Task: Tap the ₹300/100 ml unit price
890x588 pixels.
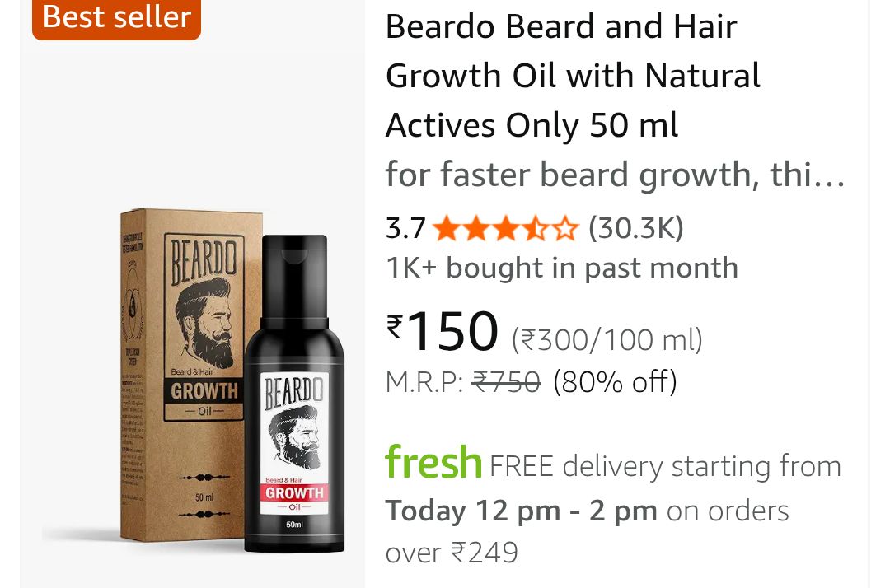Action: (x=607, y=339)
